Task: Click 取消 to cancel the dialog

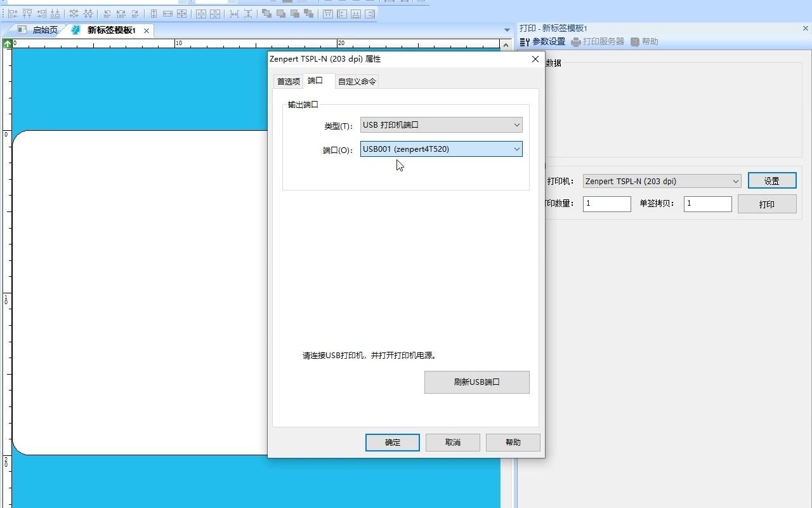Action: coord(453,443)
